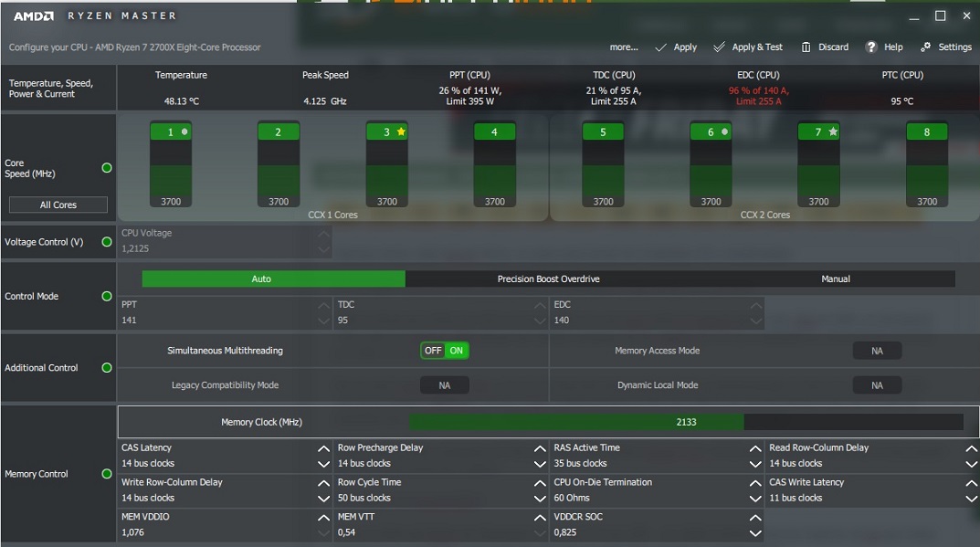Click the Apply checkmark icon

(660, 47)
